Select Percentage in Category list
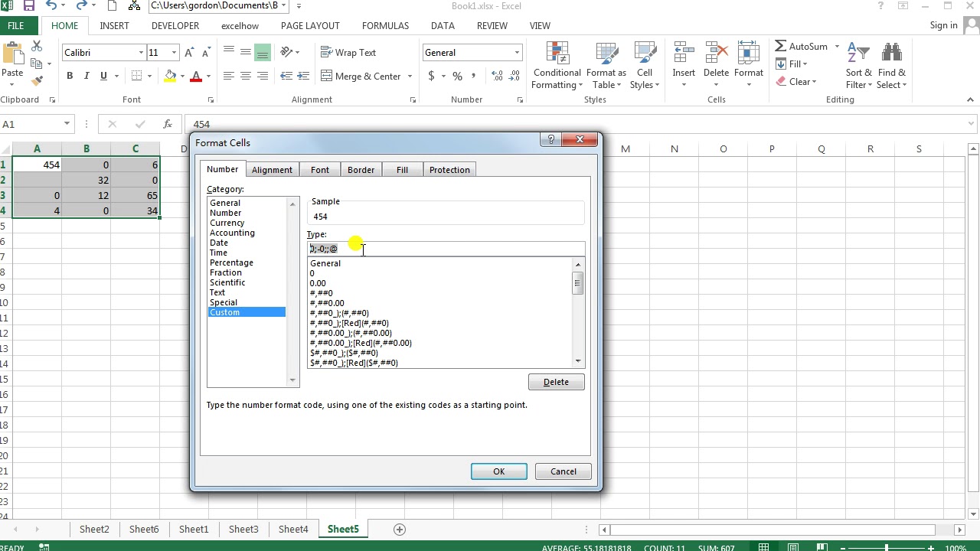This screenshot has height=551, width=980. pyautogui.click(x=231, y=262)
